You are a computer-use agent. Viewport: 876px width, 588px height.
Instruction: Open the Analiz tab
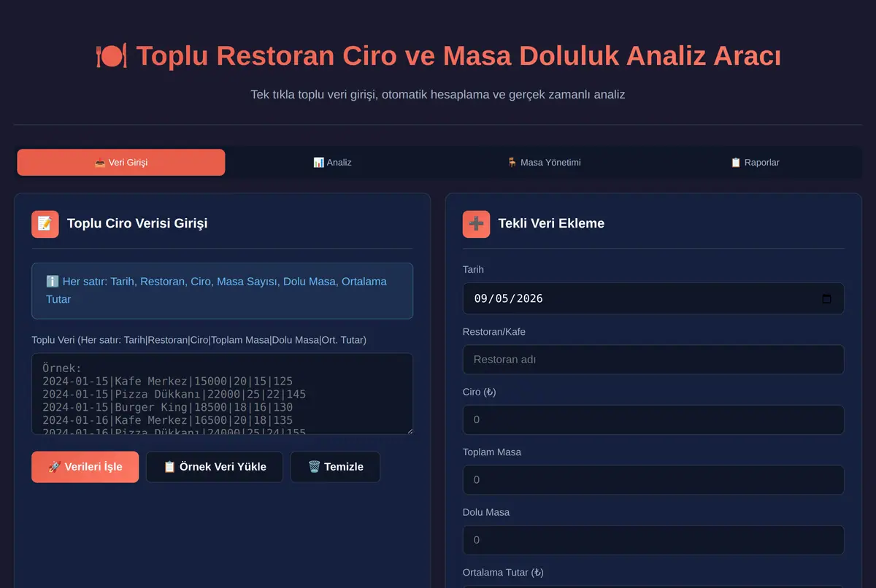pyautogui.click(x=332, y=163)
